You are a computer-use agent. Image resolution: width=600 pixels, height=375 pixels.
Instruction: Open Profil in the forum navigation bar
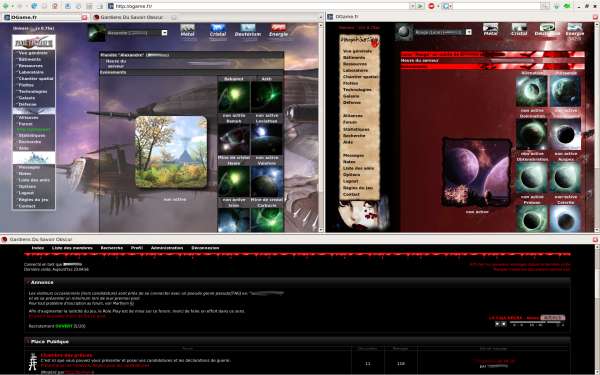[137, 248]
